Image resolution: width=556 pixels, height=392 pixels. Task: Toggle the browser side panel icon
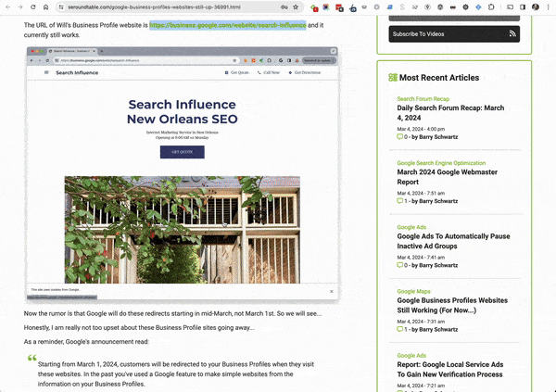tap(523, 7)
